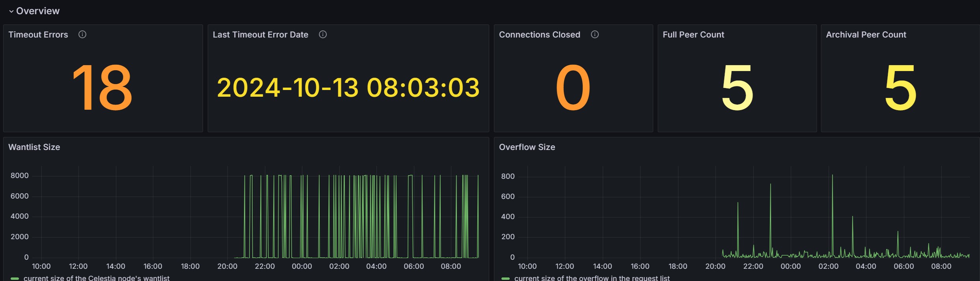Open info icon beside Connections Closed
Viewport: 980px width, 281px height.
click(595, 34)
